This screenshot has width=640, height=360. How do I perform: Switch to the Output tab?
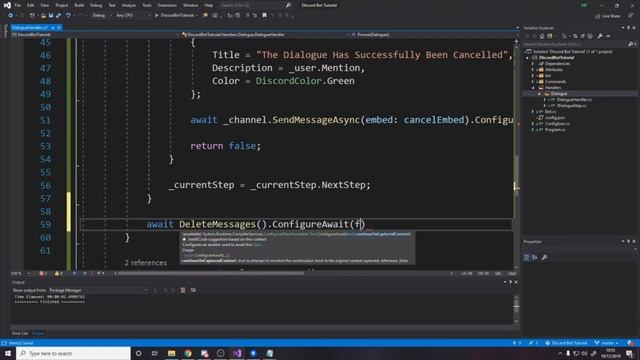[x=38, y=333]
